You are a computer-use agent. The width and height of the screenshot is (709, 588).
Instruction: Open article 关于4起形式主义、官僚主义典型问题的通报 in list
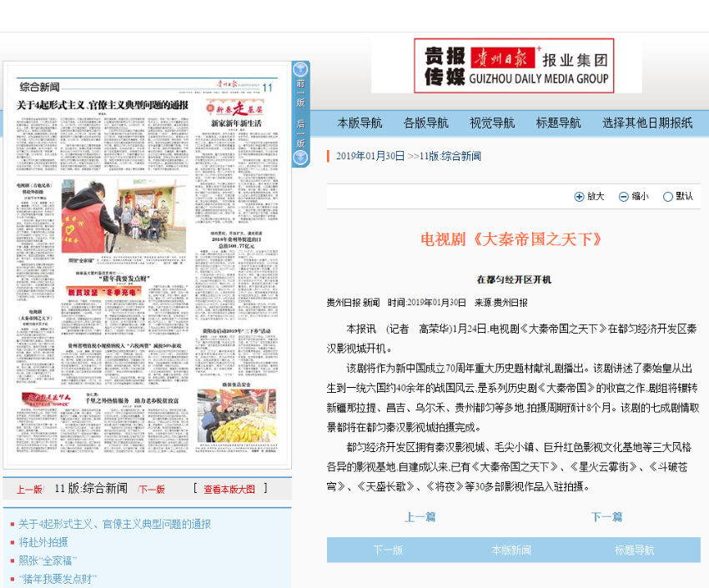115,525
